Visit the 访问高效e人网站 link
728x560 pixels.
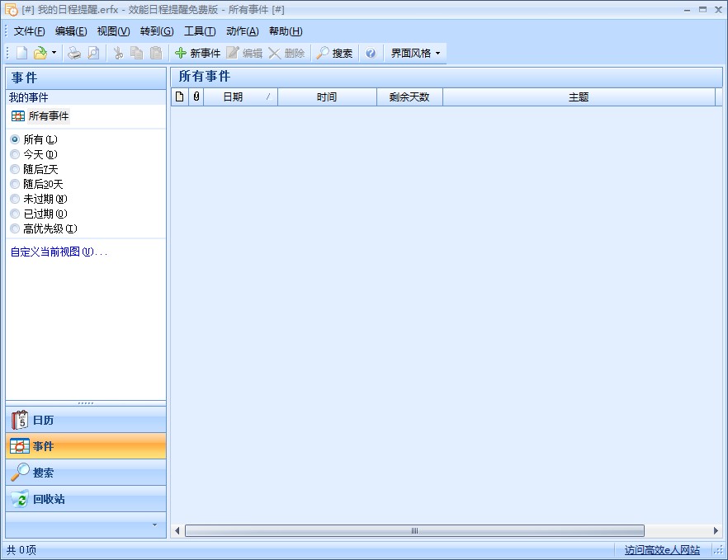(x=662, y=550)
